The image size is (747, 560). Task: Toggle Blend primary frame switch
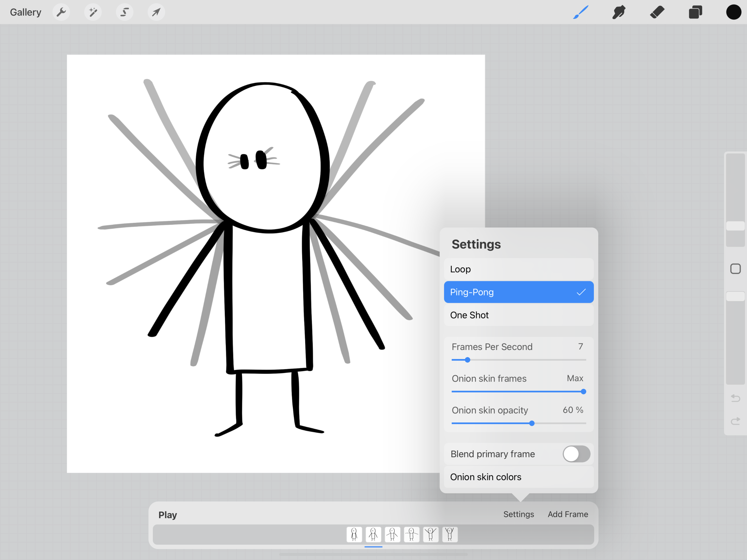[x=576, y=454]
